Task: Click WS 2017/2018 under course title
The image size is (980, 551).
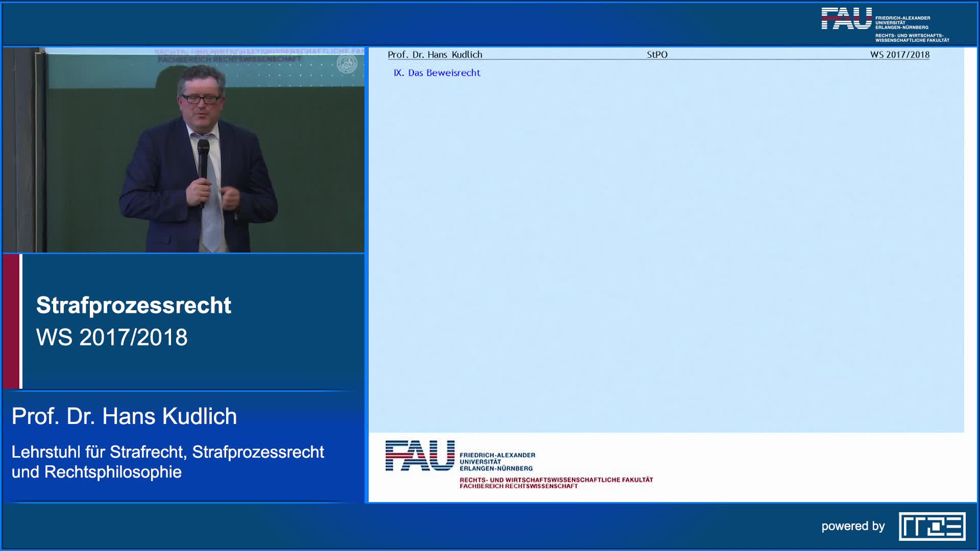Action: tap(112, 337)
